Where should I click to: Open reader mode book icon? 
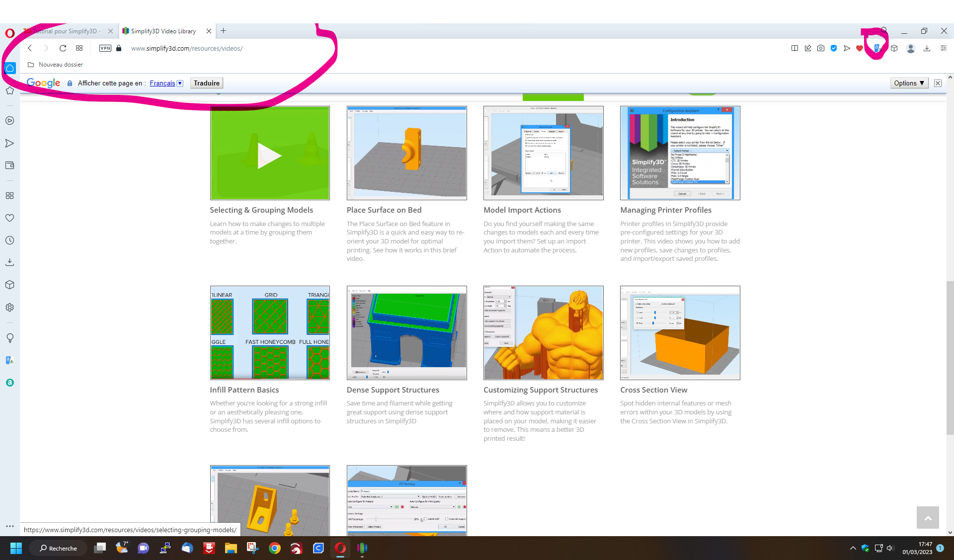(x=795, y=48)
